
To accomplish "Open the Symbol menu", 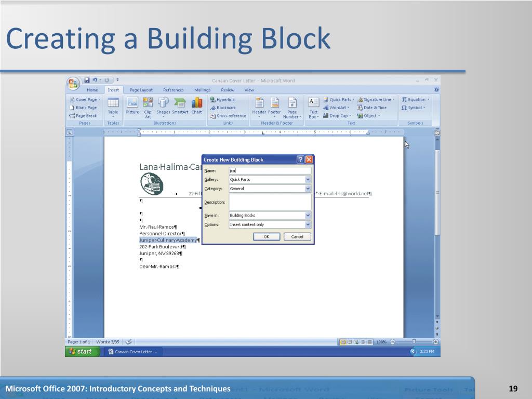I will (413, 108).
